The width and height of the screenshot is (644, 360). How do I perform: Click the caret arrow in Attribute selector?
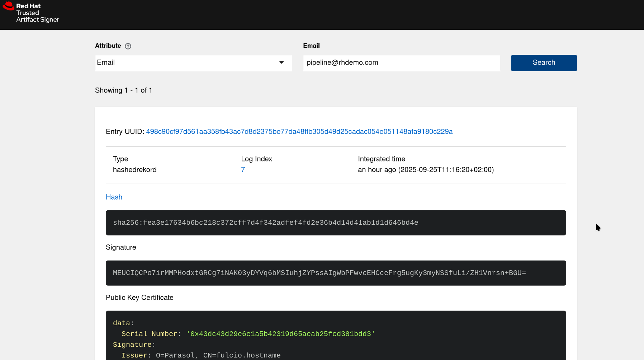[x=281, y=63]
